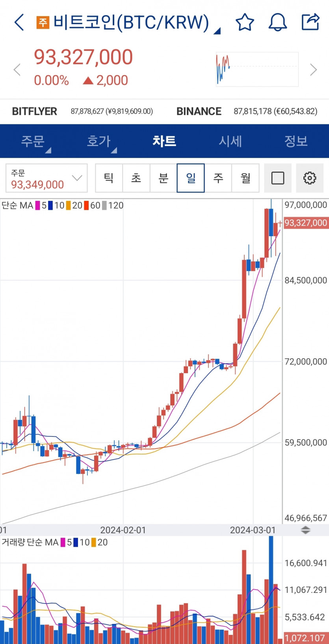
Task: Select the 틱 tick interval
Action: tap(109, 178)
